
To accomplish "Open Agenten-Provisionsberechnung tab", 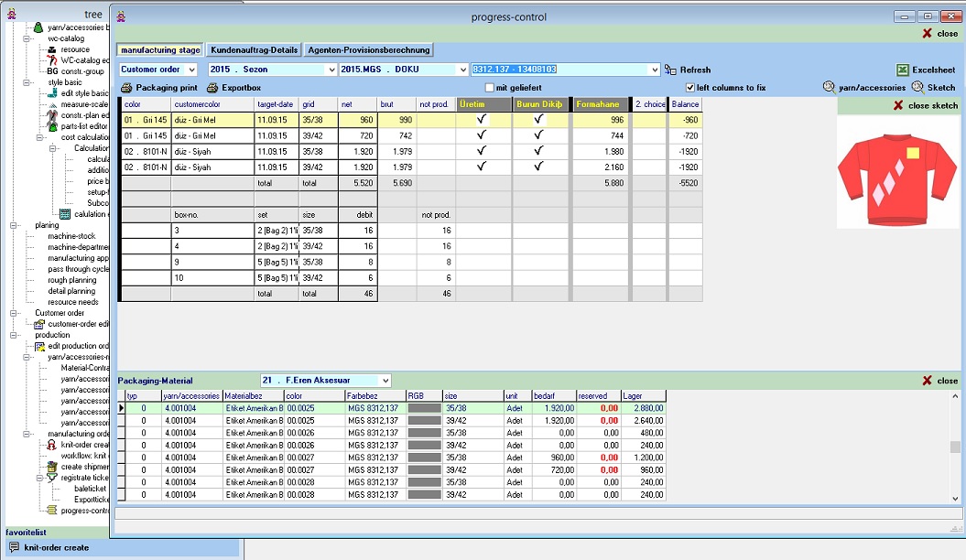I will [x=368, y=49].
